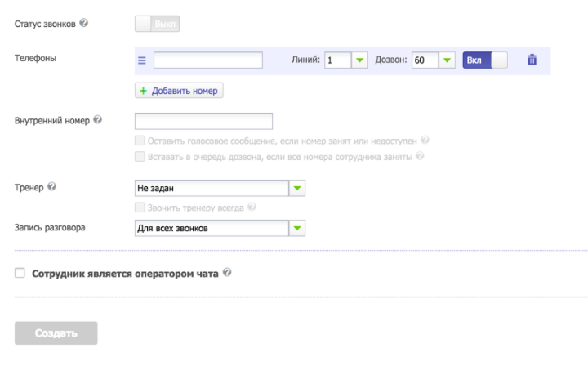
Task: Click help icon next to Статус звонков
Action: click(x=83, y=23)
